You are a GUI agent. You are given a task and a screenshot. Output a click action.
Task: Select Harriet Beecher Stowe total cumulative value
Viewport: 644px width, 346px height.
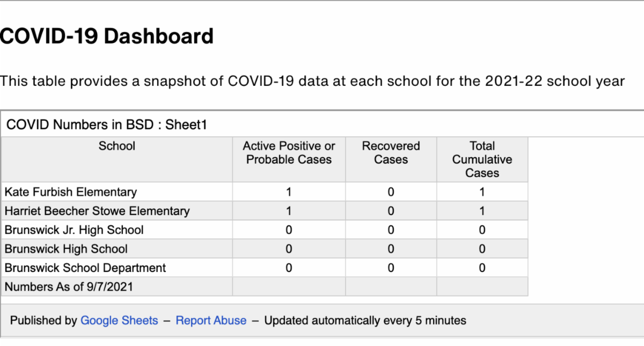[x=482, y=211]
